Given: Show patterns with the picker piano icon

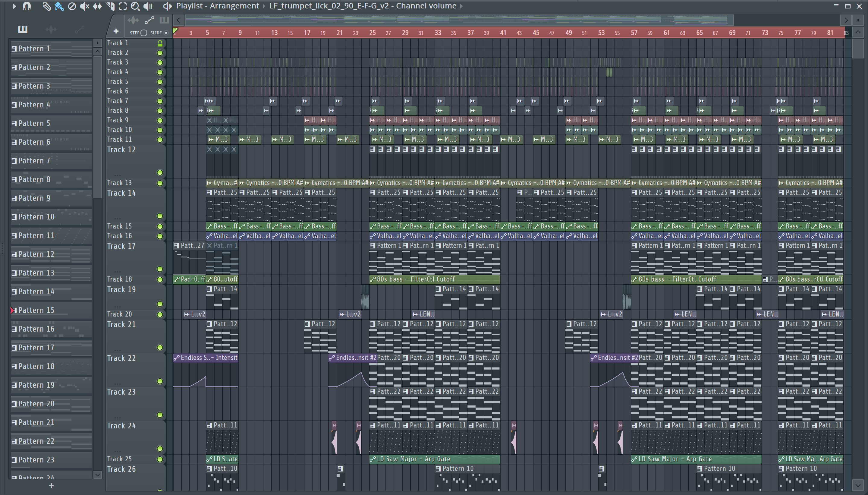Looking at the screenshot, I should coord(22,29).
